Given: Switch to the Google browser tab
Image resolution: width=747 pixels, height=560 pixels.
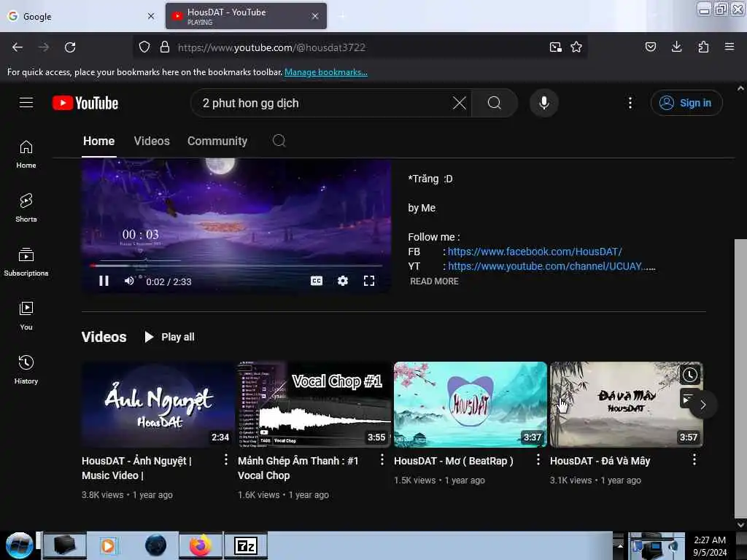Looking at the screenshot, I should tap(81, 16).
